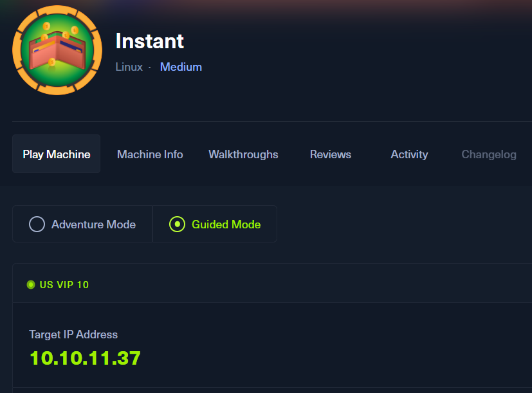Click the Target IP Address heading
The width and height of the screenshot is (532, 393).
[73, 334]
